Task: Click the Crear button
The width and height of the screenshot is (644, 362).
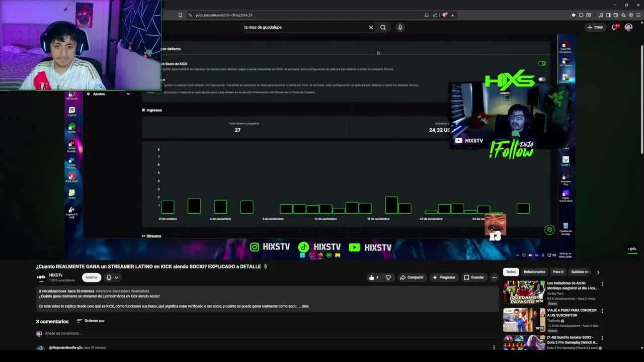Action: tap(595, 27)
